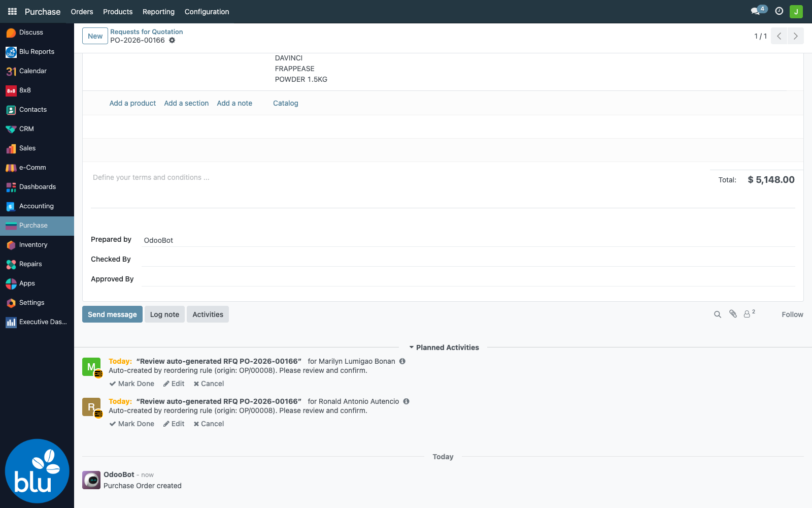Screen dimensions: 812x508
Task: Open the product Catalog
Action: point(286,103)
